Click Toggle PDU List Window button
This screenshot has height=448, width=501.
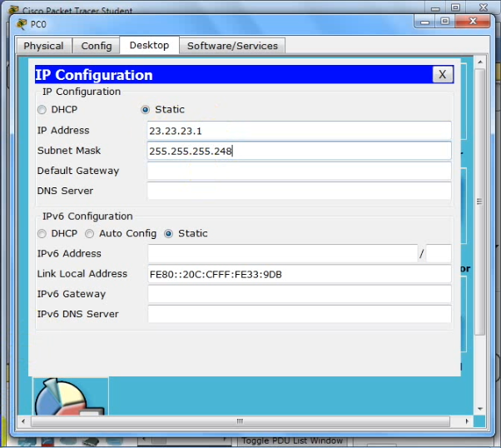coord(292,441)
